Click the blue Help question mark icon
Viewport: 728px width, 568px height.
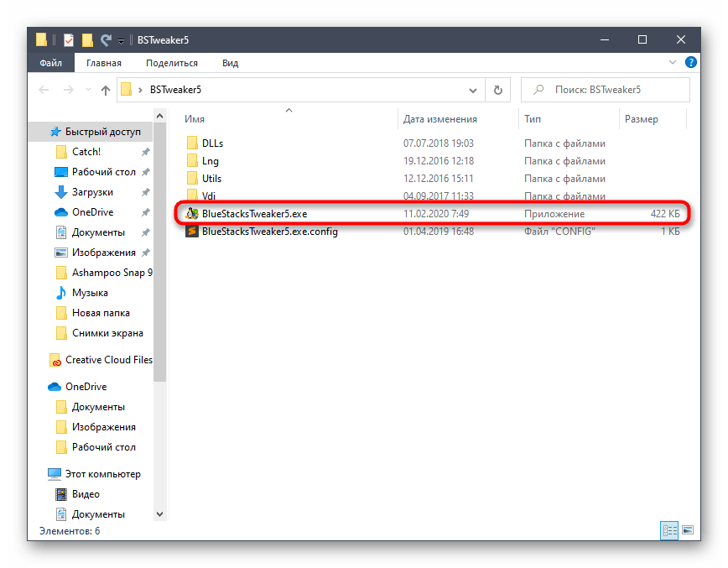point(690,62)
